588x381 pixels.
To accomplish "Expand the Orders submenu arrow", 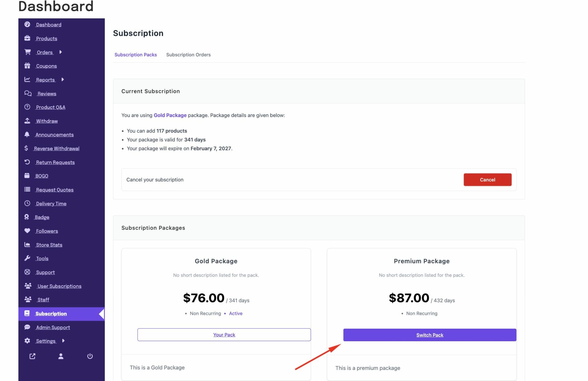I will click(x=61, y=52).
